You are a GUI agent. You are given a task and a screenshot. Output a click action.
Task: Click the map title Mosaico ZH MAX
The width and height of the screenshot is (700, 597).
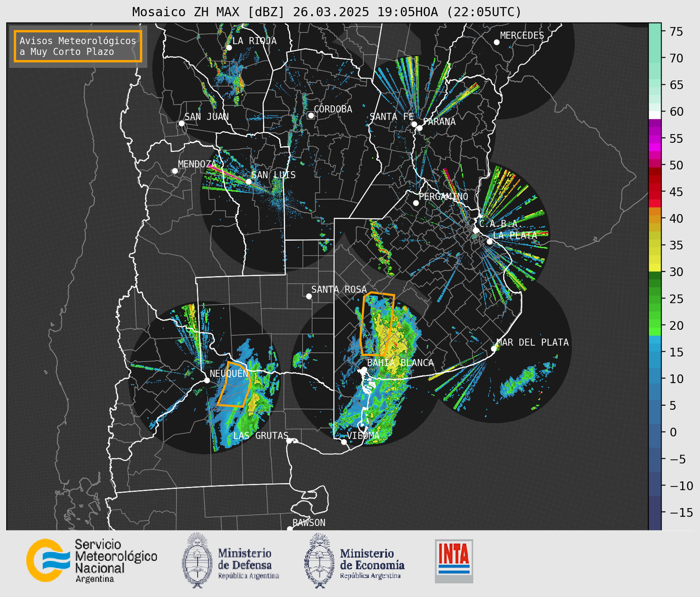(x=327, y=12)
